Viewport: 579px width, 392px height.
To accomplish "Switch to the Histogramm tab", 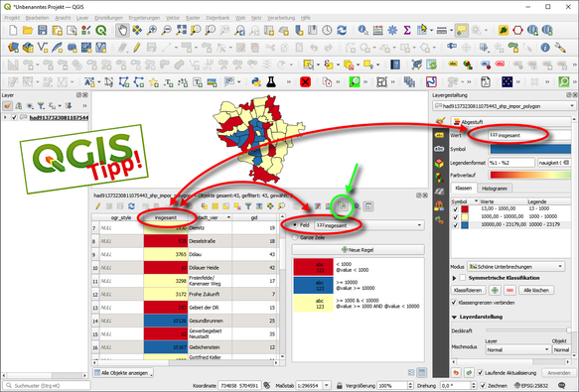I will click(495, 189).
